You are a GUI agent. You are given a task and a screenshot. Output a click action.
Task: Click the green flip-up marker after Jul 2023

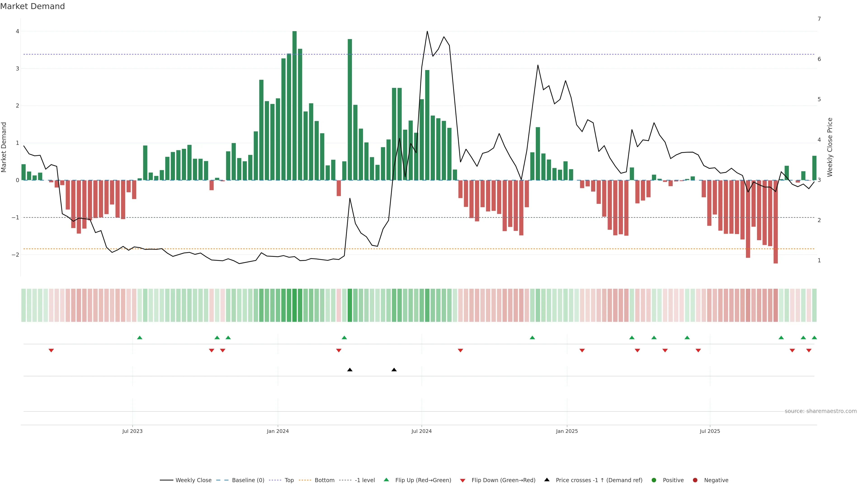click(x=140, y=338)
